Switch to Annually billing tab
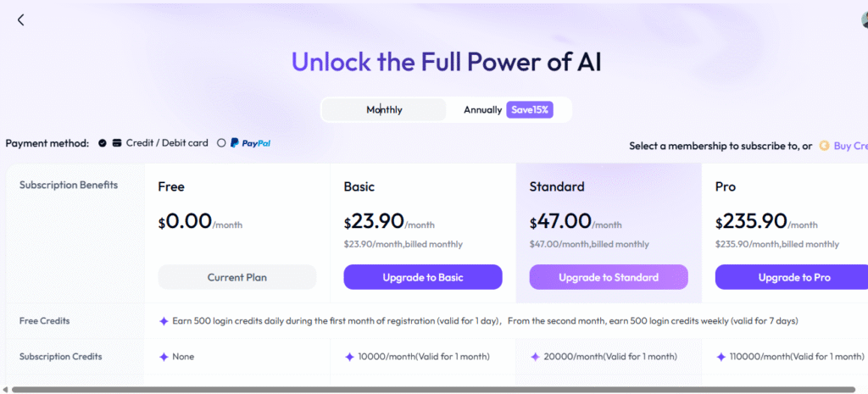The height and width of the screenshot is (394, 868). 482,110
